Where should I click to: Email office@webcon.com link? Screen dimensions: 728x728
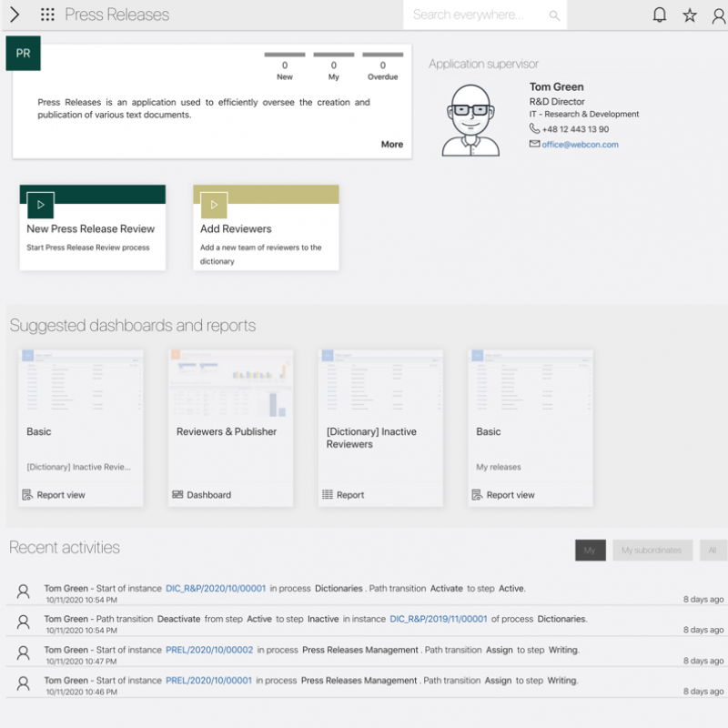[580, 145]
